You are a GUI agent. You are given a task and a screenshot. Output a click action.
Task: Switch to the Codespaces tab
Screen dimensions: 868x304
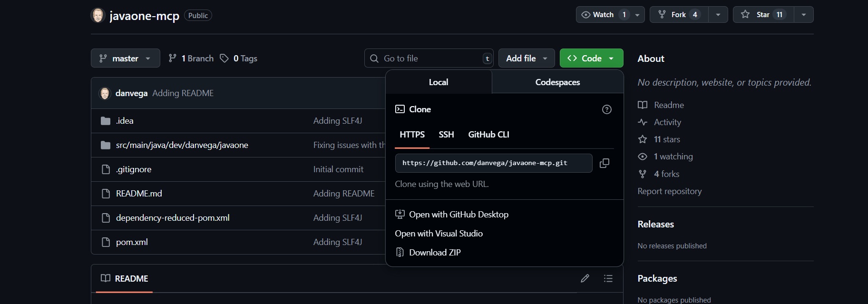click(557, 82)
